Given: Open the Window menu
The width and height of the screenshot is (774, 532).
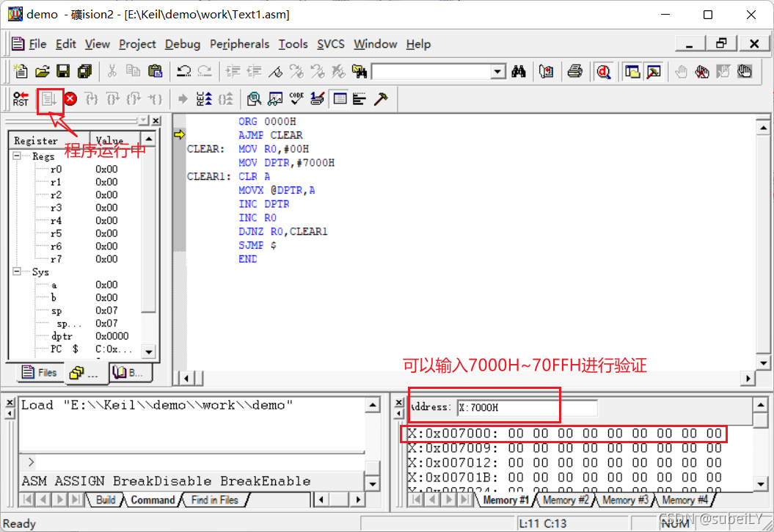Looking at the screenshot, I should point(375,44).
